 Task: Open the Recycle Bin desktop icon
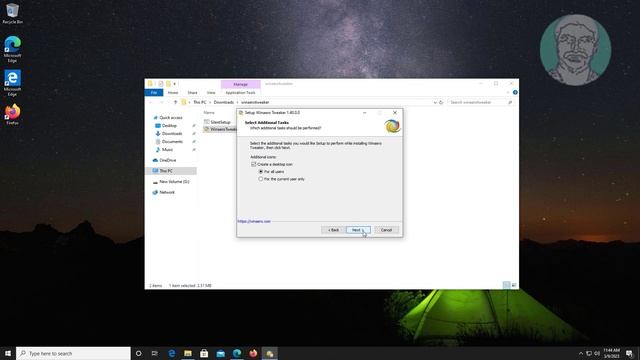pos(12,13)
